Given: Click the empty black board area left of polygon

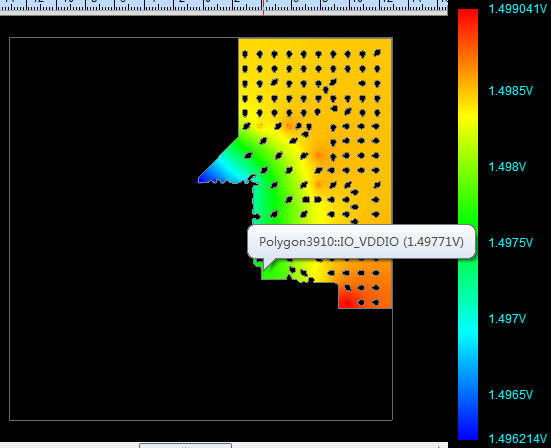Looking at the screenshot, I should pyautogui.click(x=105, y=228).
